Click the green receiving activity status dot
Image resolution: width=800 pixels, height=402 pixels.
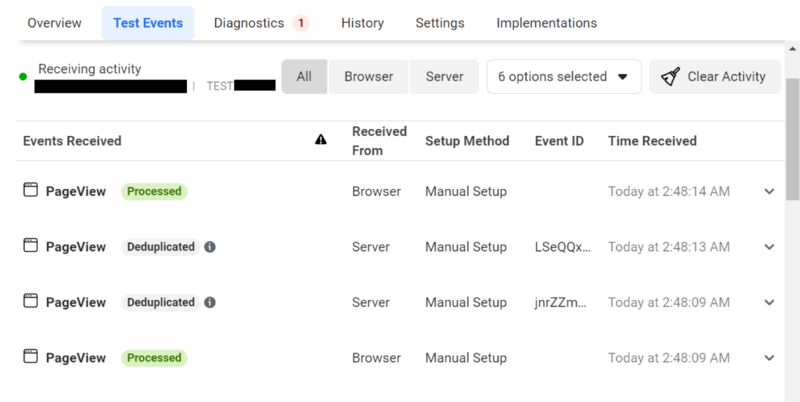click(x=23, y=76)
